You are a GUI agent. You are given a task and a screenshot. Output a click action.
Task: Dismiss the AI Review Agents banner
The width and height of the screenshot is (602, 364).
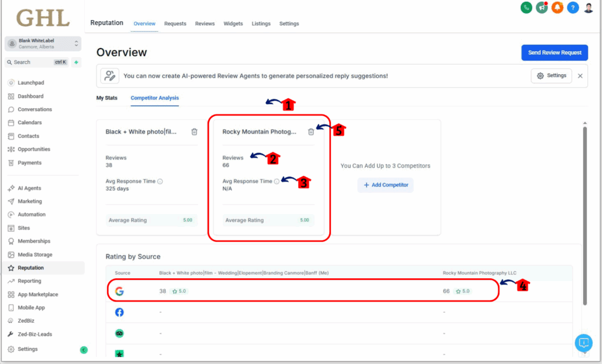click(x=580, y=76)
